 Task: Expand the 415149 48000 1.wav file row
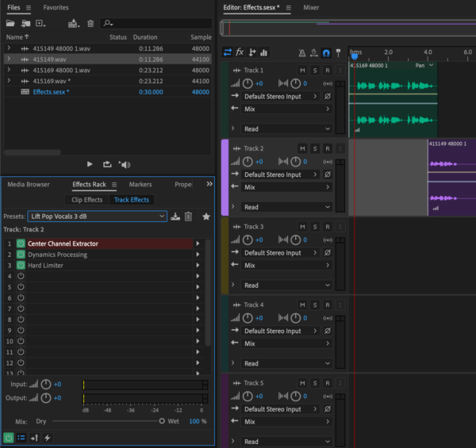[9, 48]
